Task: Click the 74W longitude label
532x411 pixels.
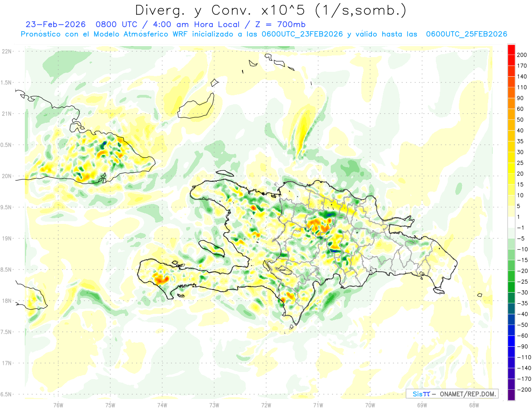Action: (162, 405)
